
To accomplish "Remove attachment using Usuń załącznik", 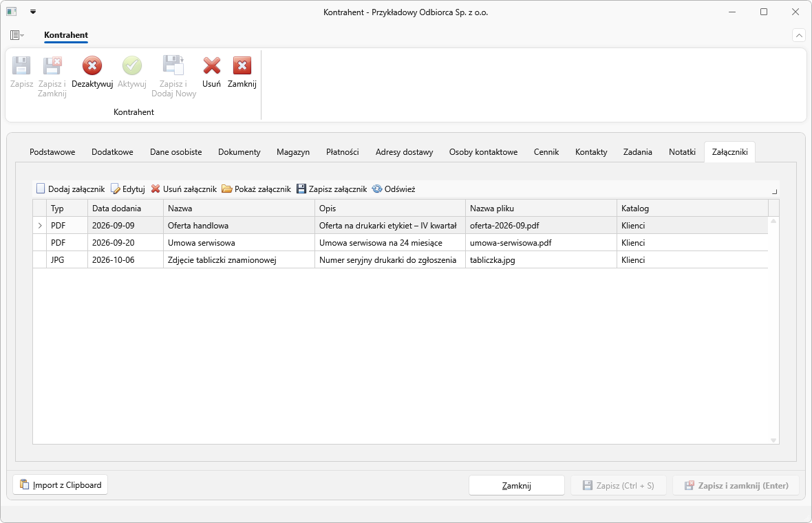I will [184, 189].
